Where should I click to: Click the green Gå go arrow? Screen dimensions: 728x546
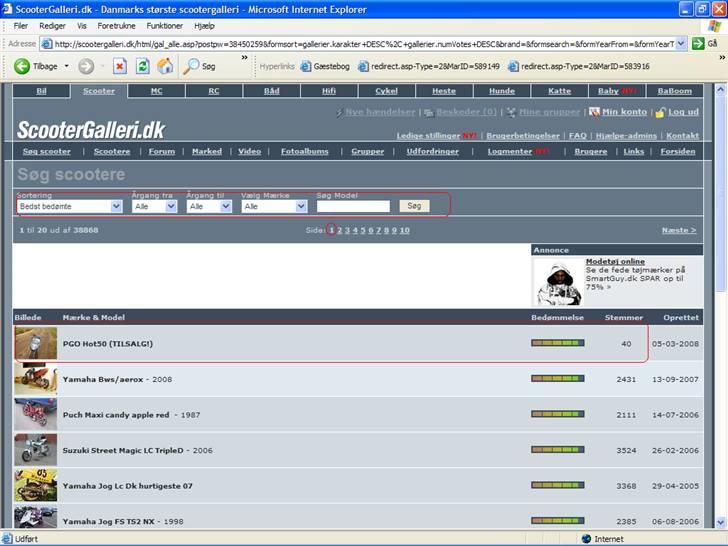coord(698,44)
